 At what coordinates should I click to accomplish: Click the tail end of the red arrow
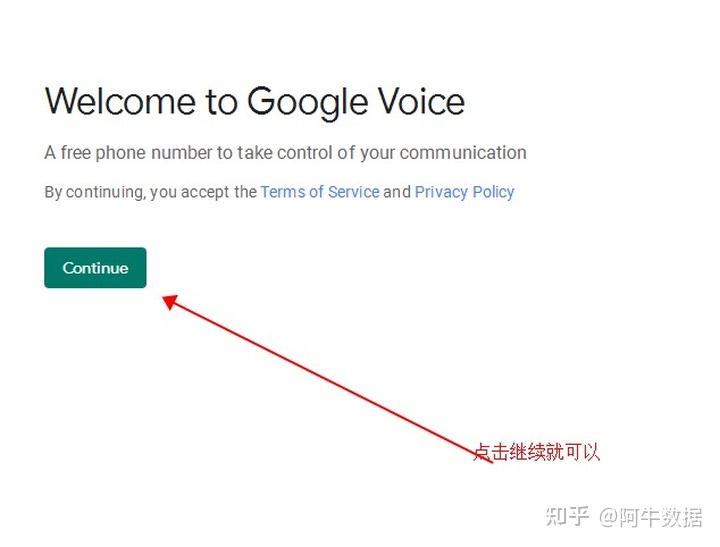tap(489, 461)
